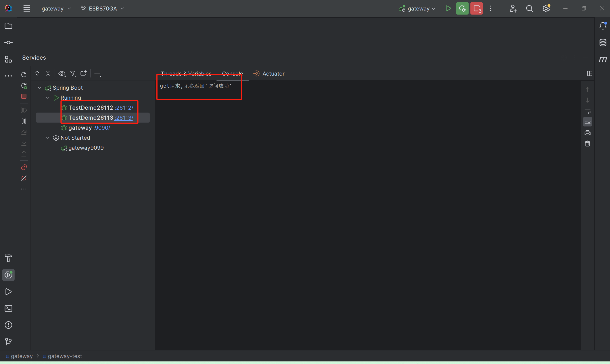610x364 pixels.
Task: Open the Maven tool window
Action: (x=603, y=59)
